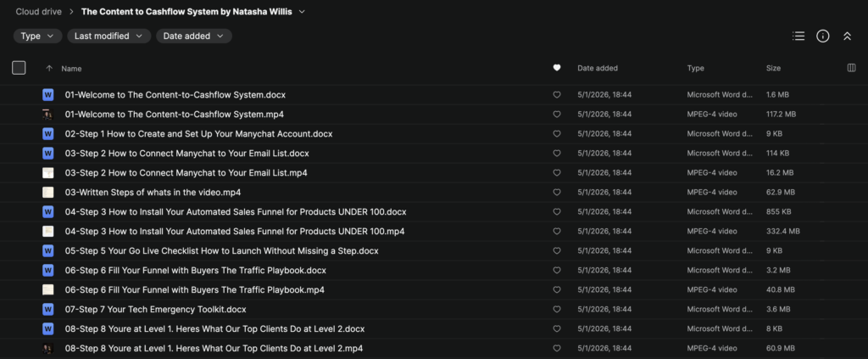The width and height of the screenshot is (868, 359).
Task: Open the column settings icon
Action: coord(851,68)
